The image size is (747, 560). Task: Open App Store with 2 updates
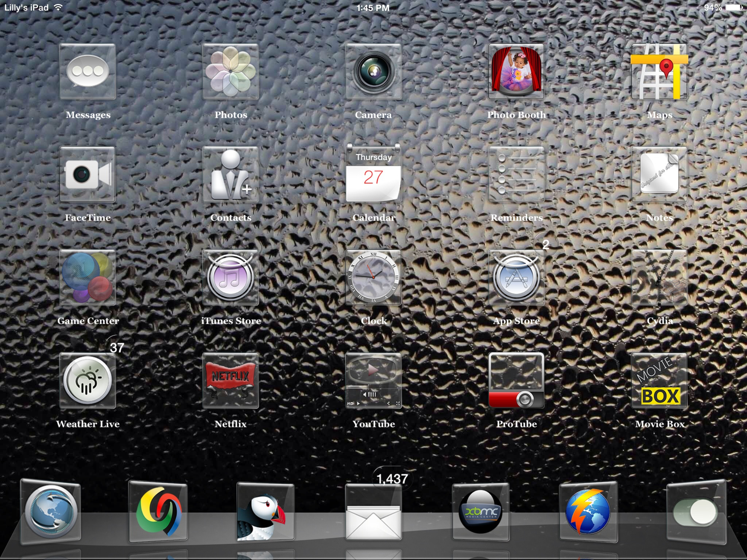(516, 277)
